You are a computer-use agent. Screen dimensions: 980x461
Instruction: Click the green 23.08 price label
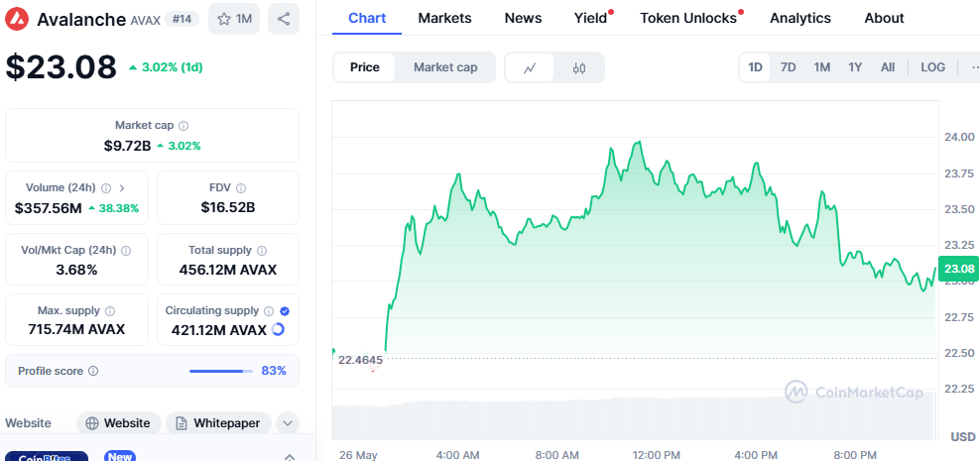959,269
